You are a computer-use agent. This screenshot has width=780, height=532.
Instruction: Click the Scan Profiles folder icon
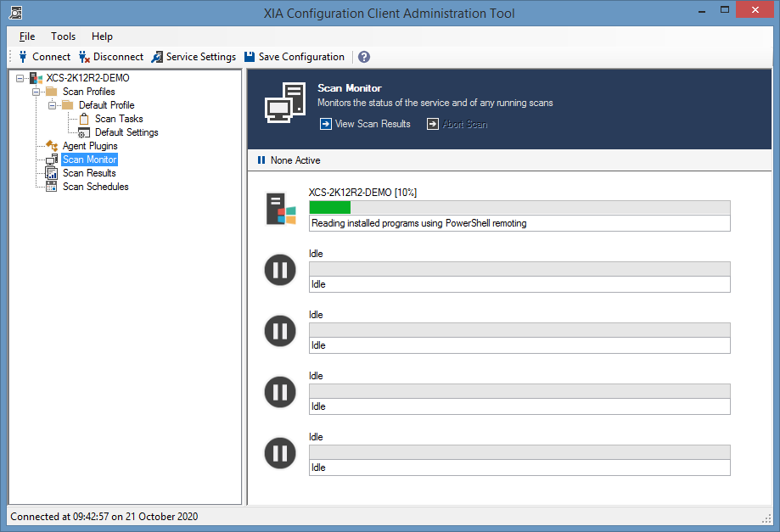[52, 91]
